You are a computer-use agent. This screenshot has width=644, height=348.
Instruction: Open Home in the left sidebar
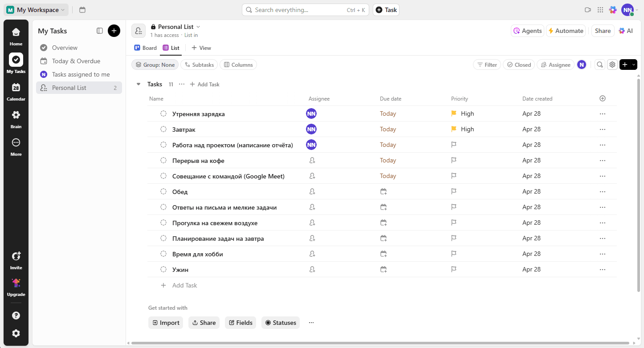16,36
